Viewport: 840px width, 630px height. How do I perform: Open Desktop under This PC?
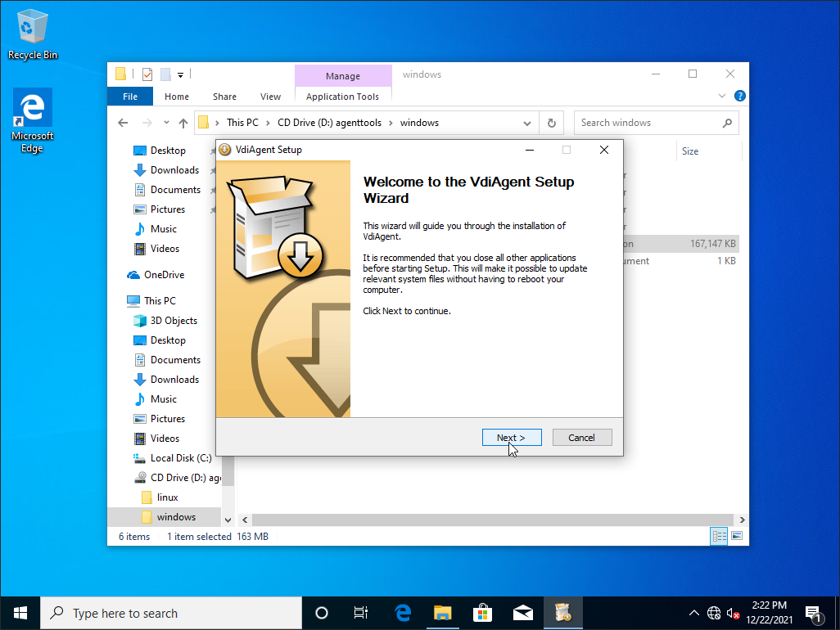[168, 340]
